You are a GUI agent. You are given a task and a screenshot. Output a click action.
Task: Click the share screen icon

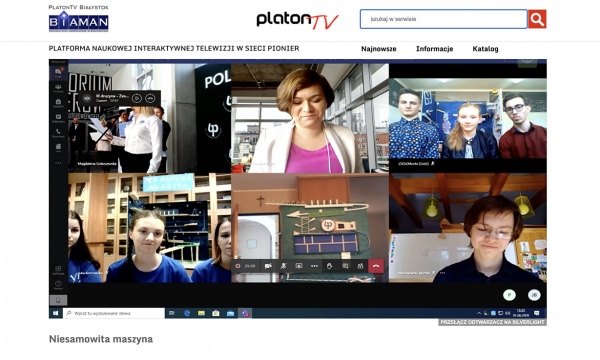point(299,266)
